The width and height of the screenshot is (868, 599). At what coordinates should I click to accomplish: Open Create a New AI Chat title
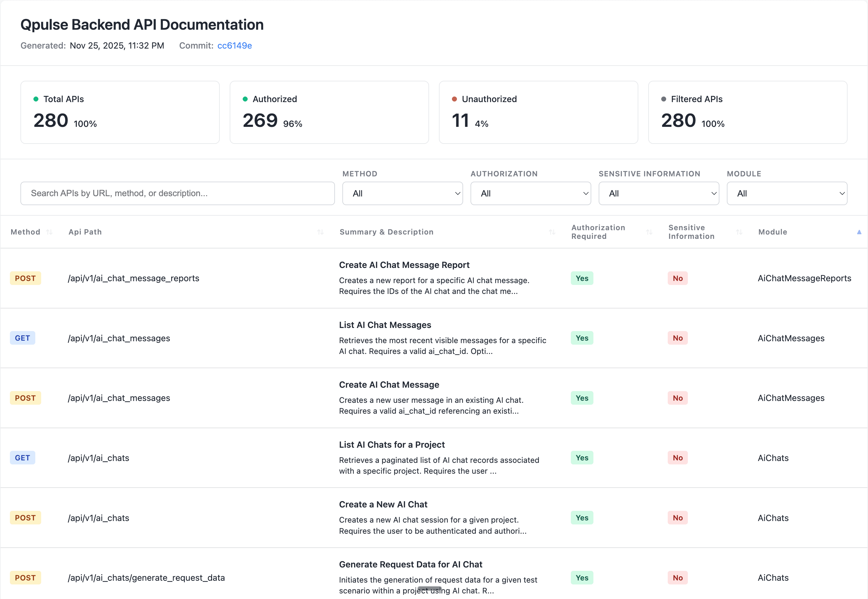tap(383, 504)
